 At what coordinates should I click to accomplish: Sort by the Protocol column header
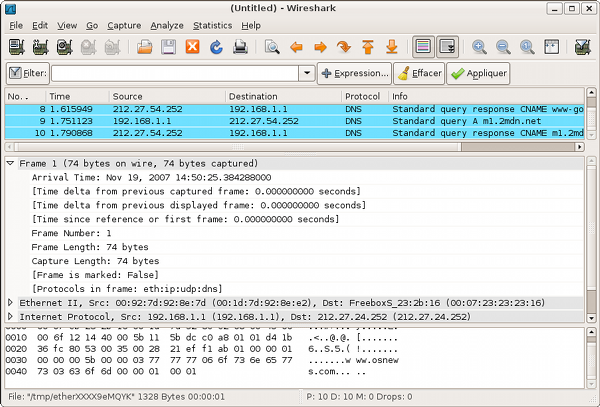365,96
